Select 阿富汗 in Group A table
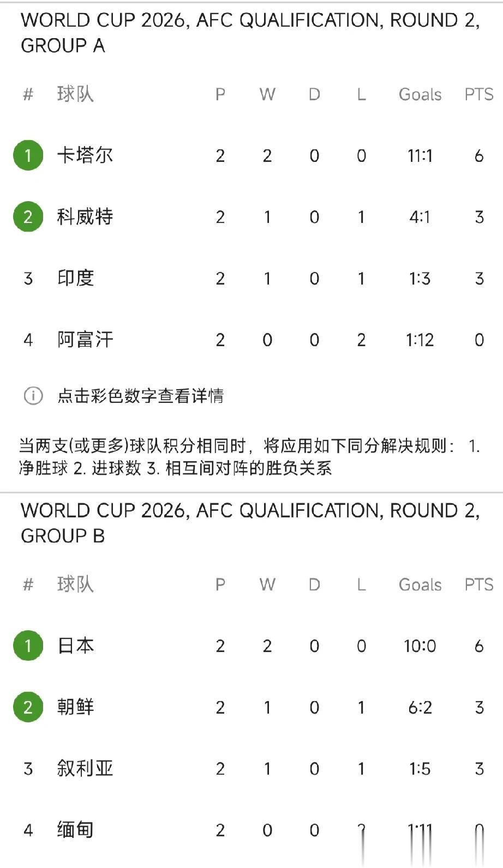The height and width of the screenshot is (868, 503). click(85, 340)
